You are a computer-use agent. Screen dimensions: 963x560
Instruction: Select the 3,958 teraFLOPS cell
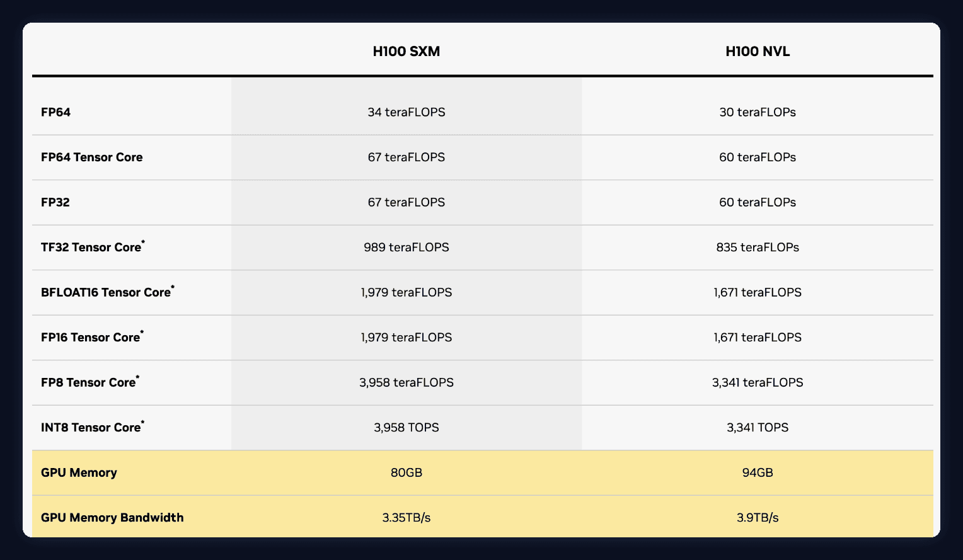[x=407, y=382]
